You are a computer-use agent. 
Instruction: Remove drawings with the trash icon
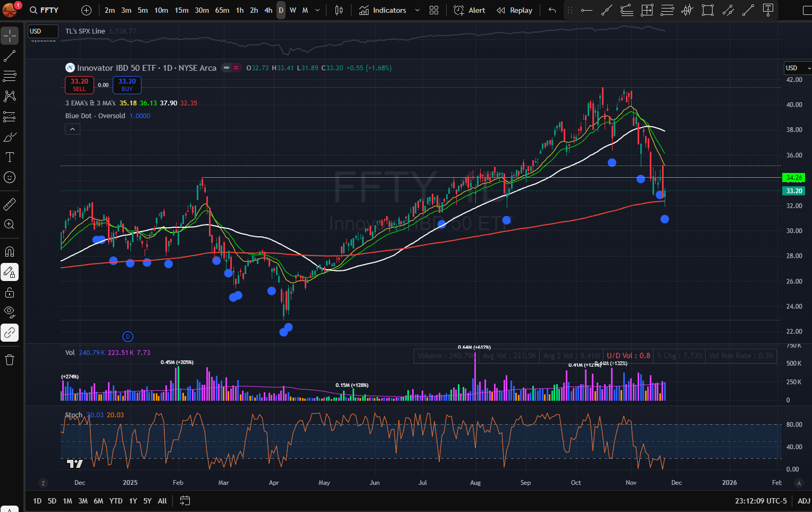[x=10, y=360]
